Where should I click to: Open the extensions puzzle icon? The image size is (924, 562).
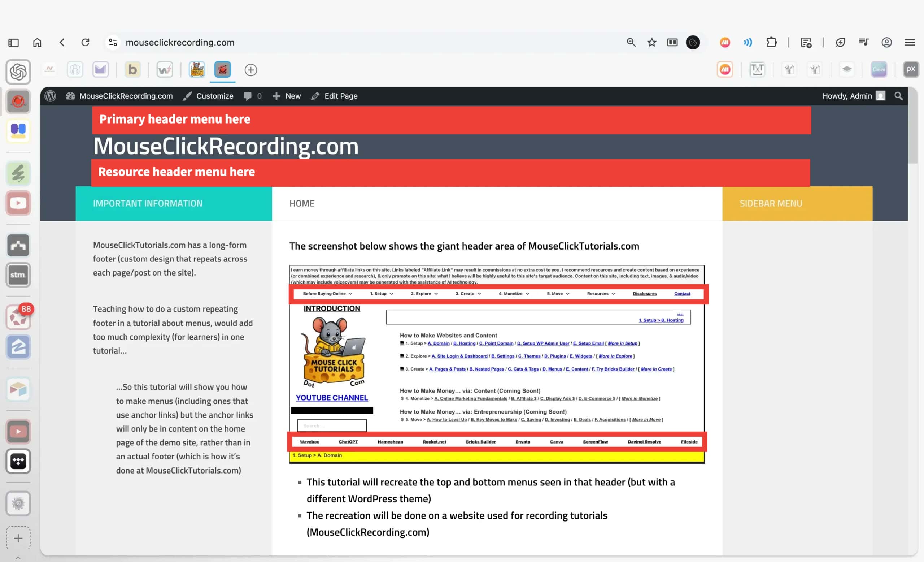(771, 42)
